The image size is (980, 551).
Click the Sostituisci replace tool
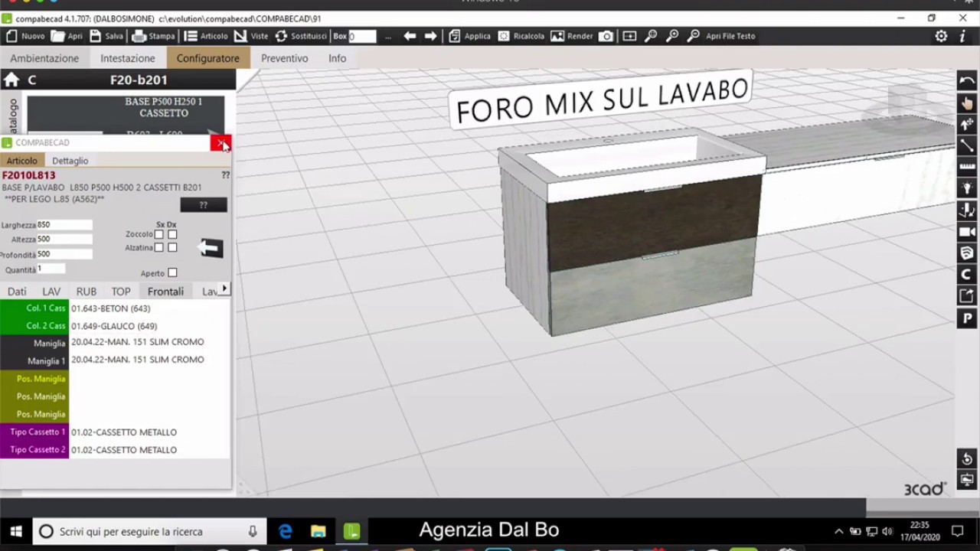click(x=301, y=36)
